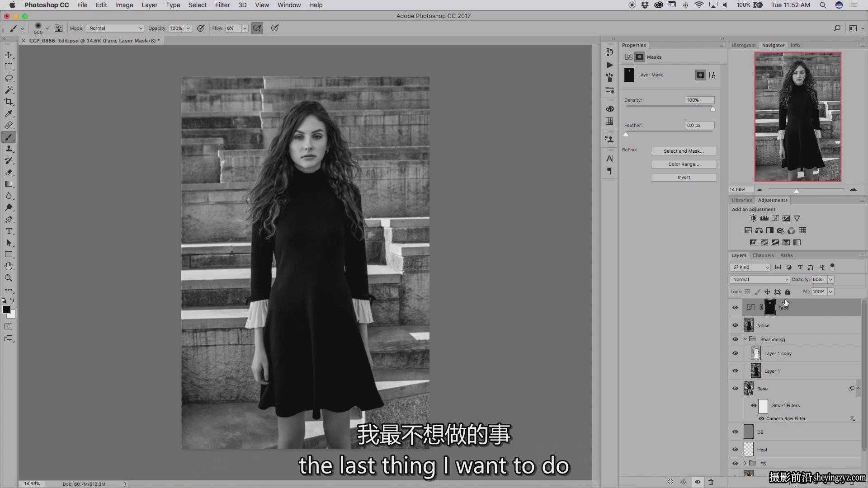
Task: Click the Color Range button
Action: [x=684, y=164]
